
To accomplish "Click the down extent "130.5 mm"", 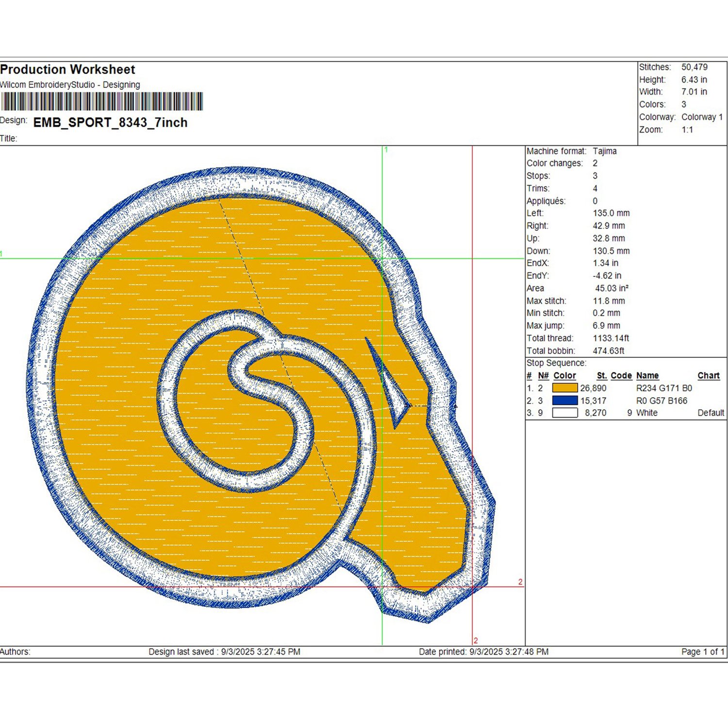I will pos(611,251).
